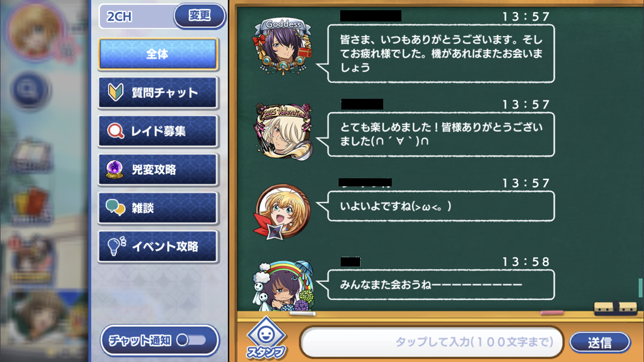Click the lightbulb icon on イベント攻略

click(x=116, y=246)
